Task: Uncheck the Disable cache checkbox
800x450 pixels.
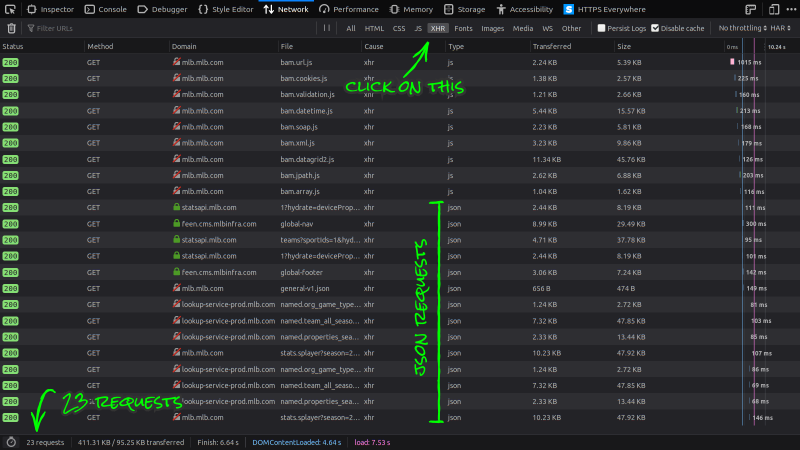Action: tap(655, 28)
